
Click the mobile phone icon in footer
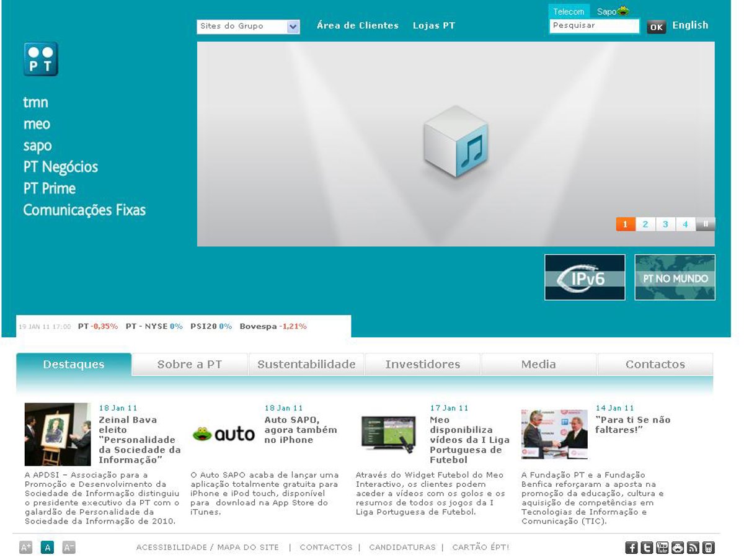709,548
